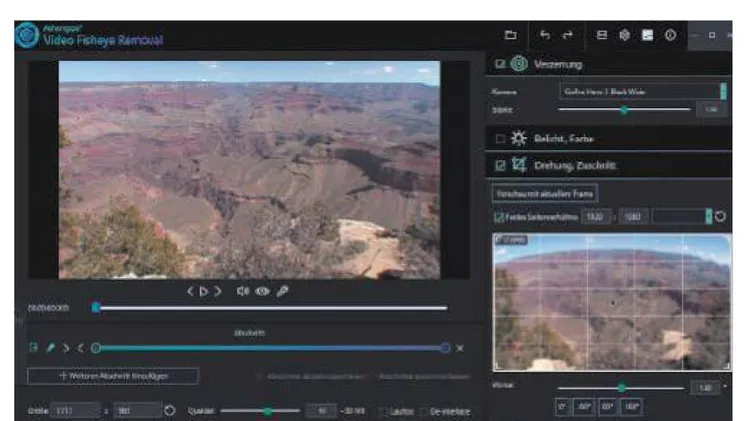Screen dimensions: 750x421
Task: Toggle the fixed aspect ratio checkbox
Action: tap(498, 217)
